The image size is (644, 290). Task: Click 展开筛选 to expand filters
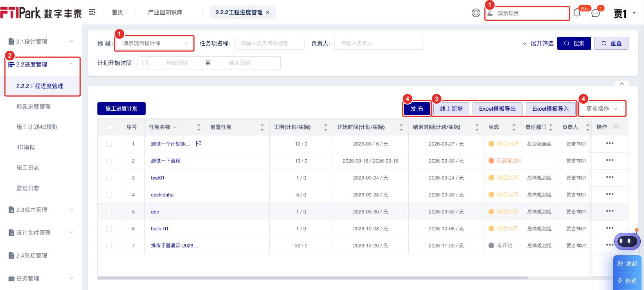538,43
